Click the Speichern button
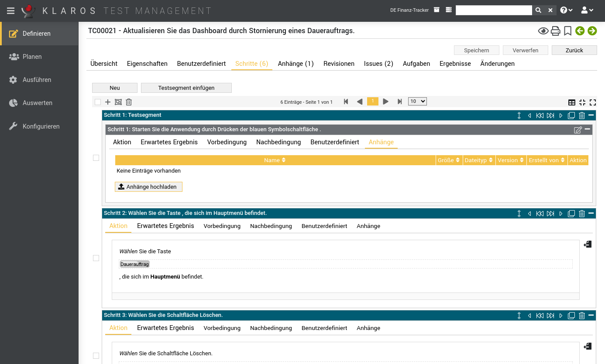 click(x=477, y=50)
